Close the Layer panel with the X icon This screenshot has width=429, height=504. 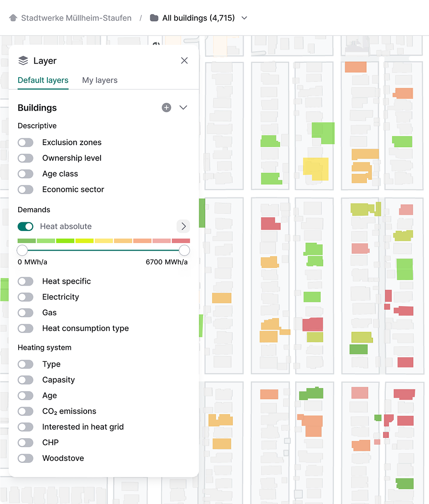[x=184, y=60]
